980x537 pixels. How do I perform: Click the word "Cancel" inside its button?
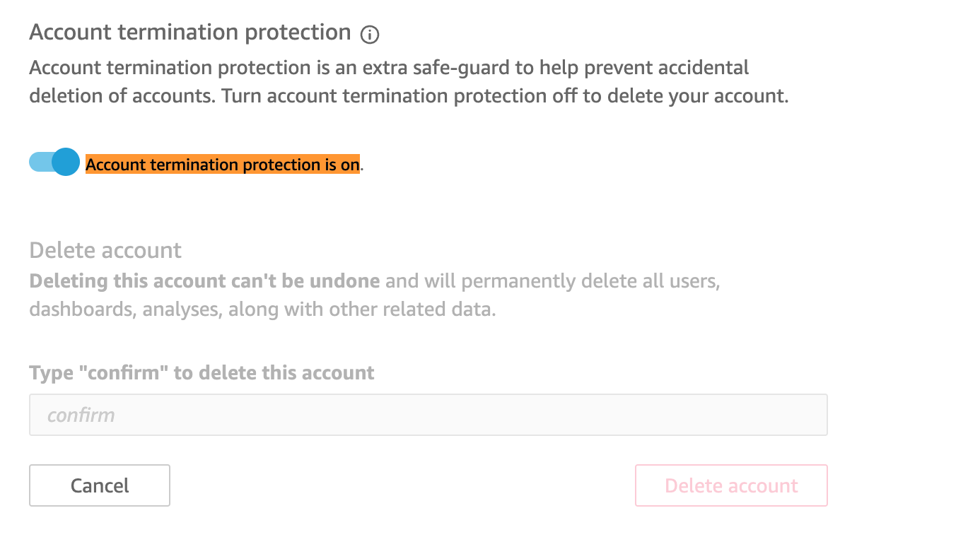[100, 485]
